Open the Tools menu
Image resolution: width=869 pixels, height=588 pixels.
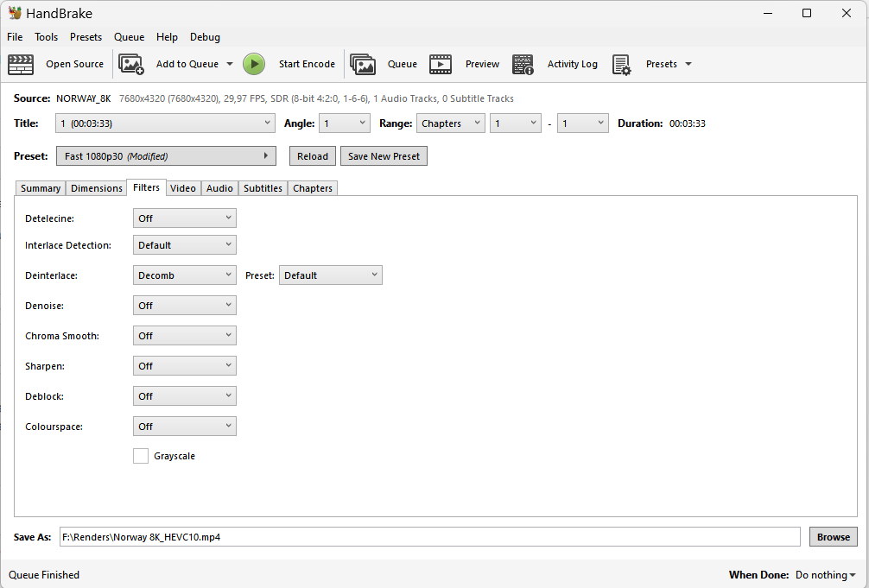pyautogui.click(x=46, y=37)
